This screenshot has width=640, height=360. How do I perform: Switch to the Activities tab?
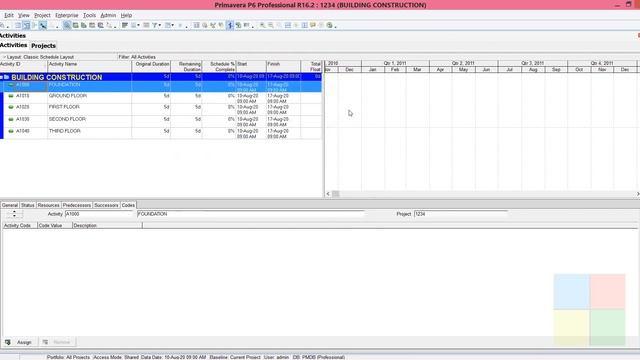point(13,45)
